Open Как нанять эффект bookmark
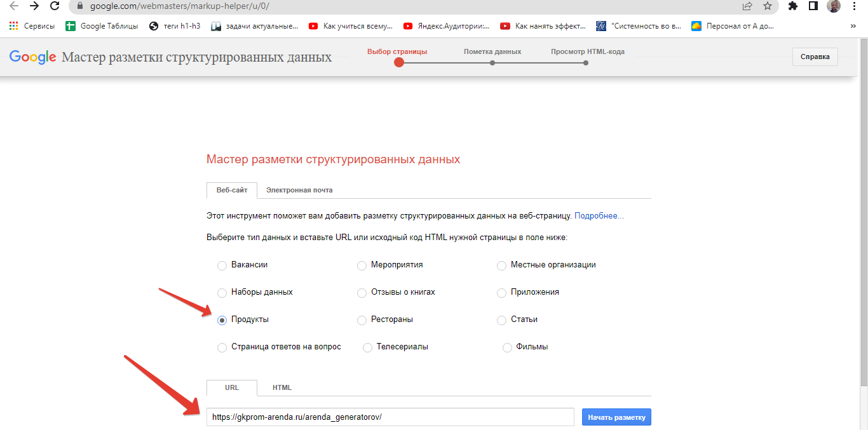The image size is (868, 430). pyautogui.click(x=543, y=26)
